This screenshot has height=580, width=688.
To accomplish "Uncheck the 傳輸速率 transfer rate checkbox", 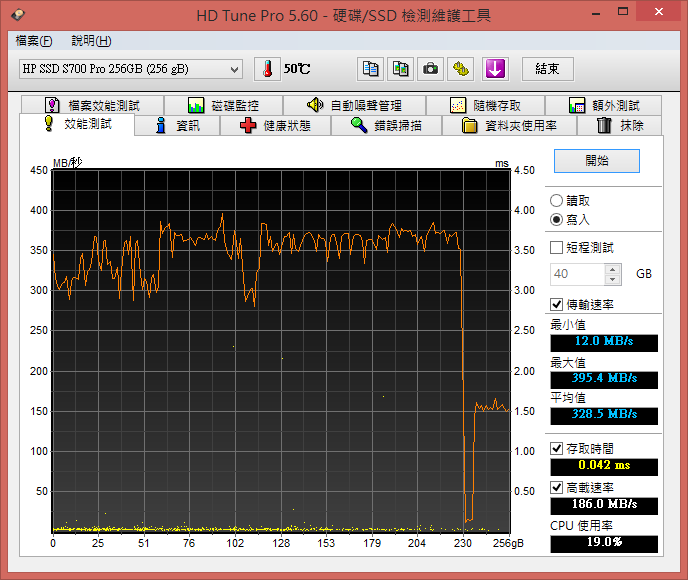I will 556,304.
